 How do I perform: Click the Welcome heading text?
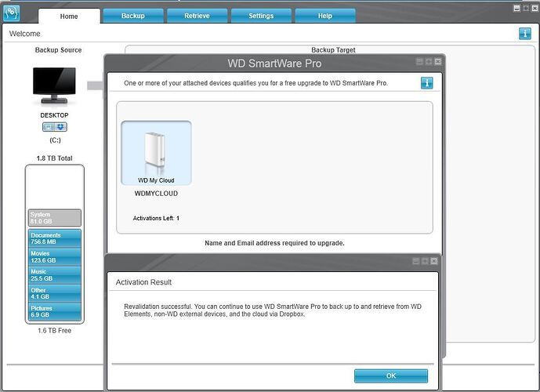point(24,34)
